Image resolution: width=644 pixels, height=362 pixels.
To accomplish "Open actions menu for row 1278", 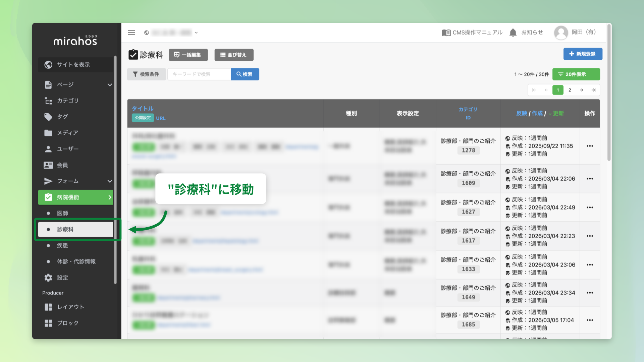I will 590,146.
